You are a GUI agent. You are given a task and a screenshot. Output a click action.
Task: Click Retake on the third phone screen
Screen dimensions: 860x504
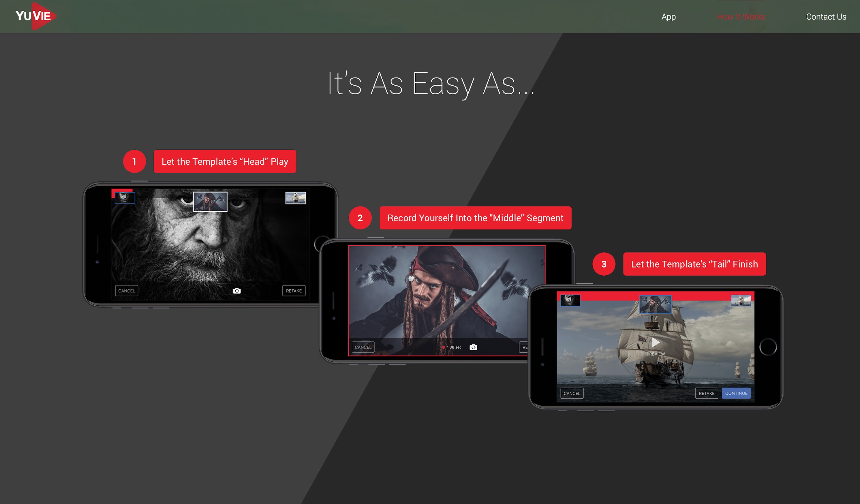707,394
